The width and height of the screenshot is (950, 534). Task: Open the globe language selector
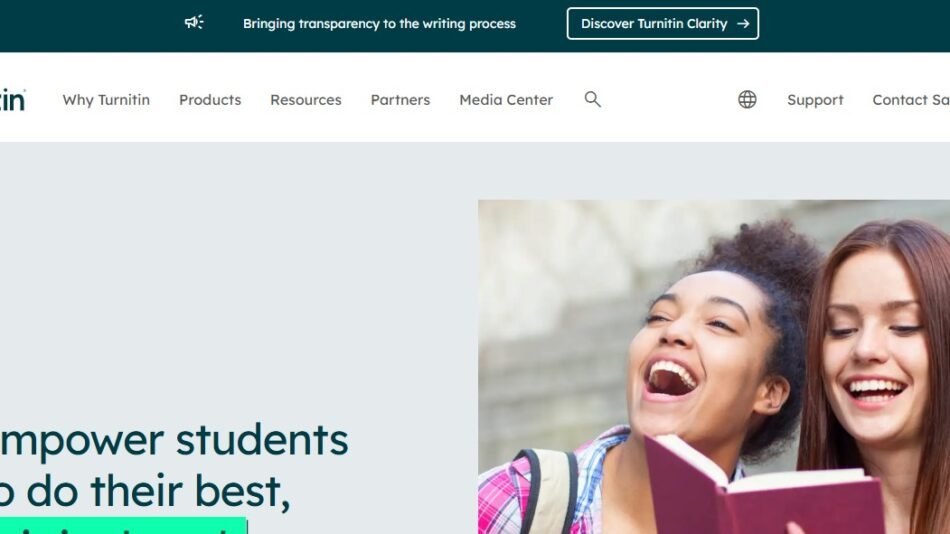click(747, 99)
